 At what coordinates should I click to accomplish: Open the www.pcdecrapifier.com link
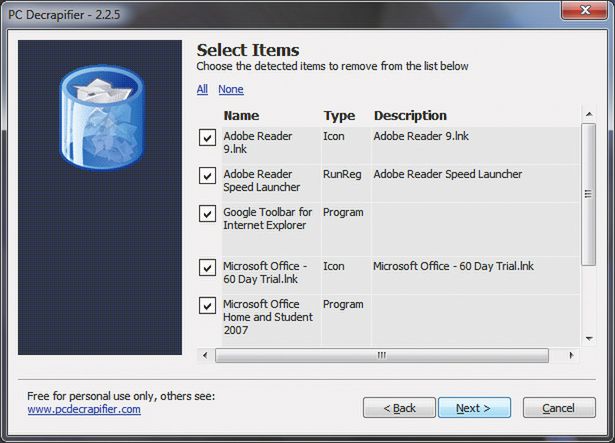[x=84, y=409]
